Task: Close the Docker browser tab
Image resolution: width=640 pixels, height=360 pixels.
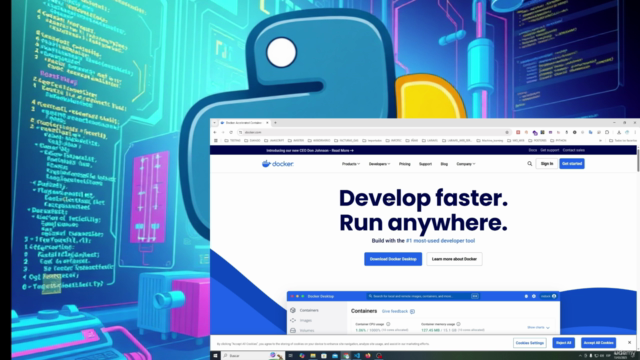Action: pyautogui.click(x=267, y=122)
